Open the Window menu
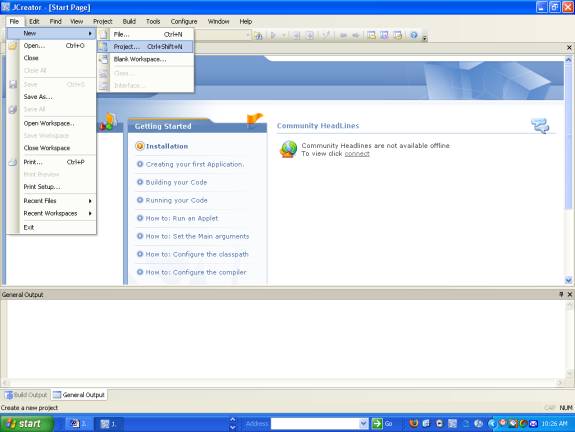This screenshot has width=575, height=432. coord(218,22)
